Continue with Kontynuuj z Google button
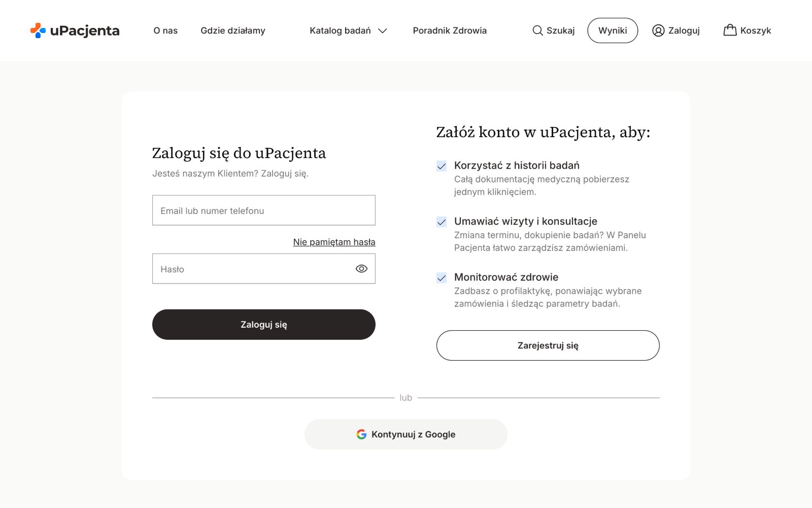 406,434
